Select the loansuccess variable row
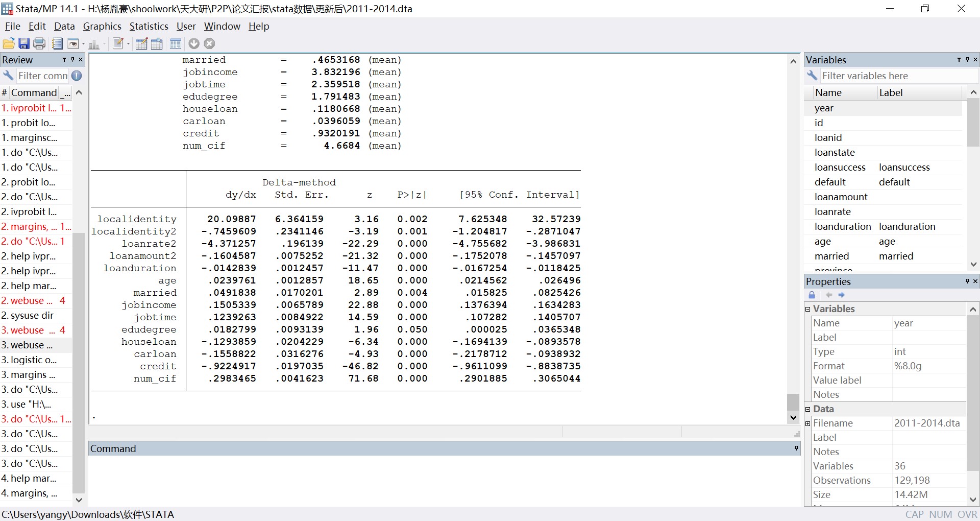 [884, 167]
